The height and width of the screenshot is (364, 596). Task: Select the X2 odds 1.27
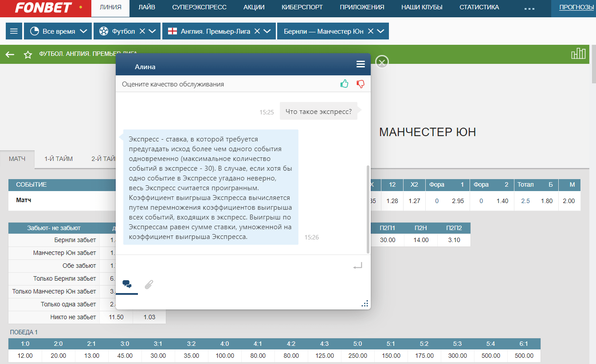tap(415, 201)
